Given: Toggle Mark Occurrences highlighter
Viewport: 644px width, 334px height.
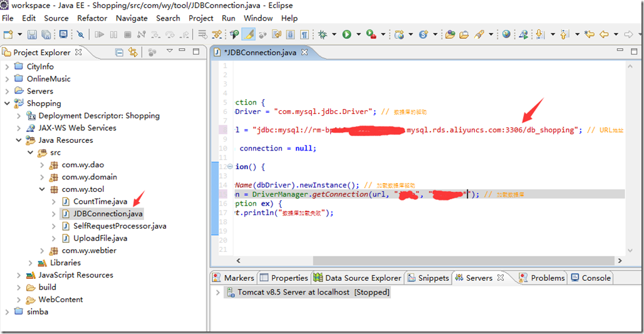Looking at the screenshot, I should point(249,34).
